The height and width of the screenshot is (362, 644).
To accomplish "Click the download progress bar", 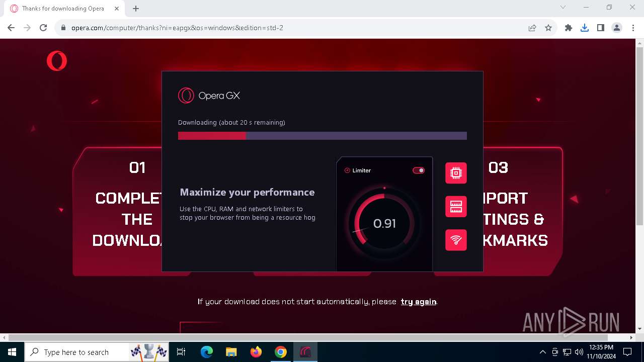I will click(x=323, y=136).
